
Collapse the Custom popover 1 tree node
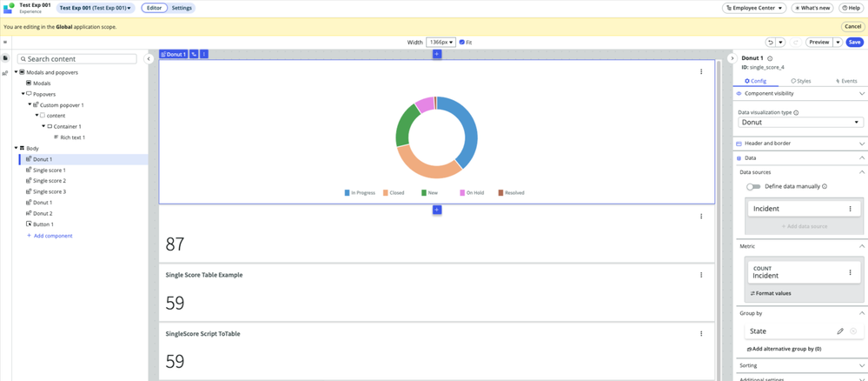(30, 104)
